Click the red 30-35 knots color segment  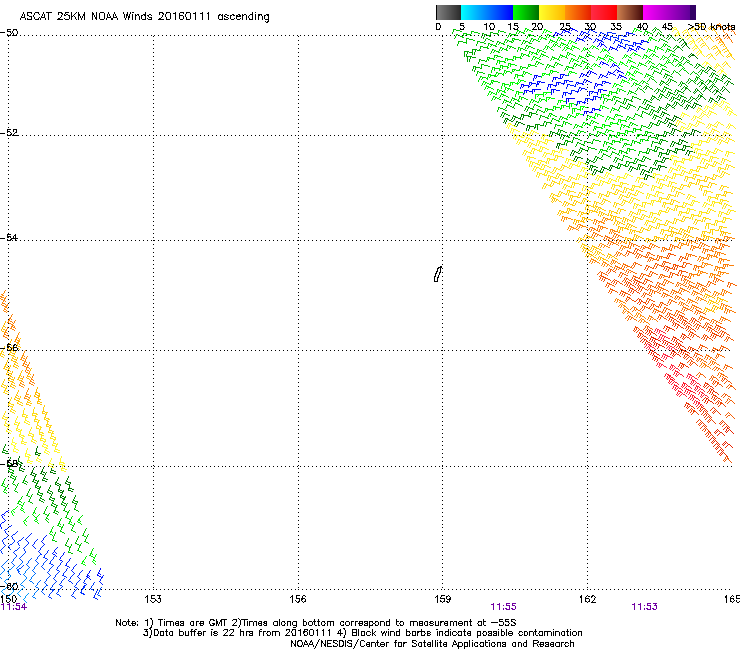click(604, 12)
